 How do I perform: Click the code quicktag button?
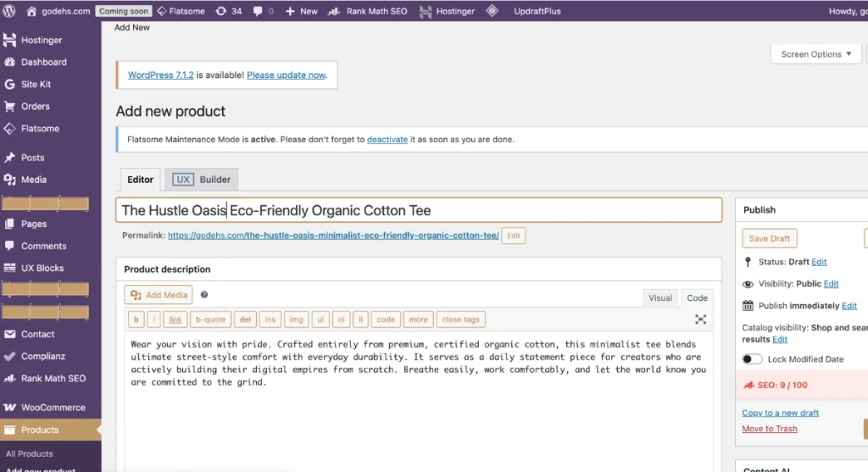click(x=386, y=319)
